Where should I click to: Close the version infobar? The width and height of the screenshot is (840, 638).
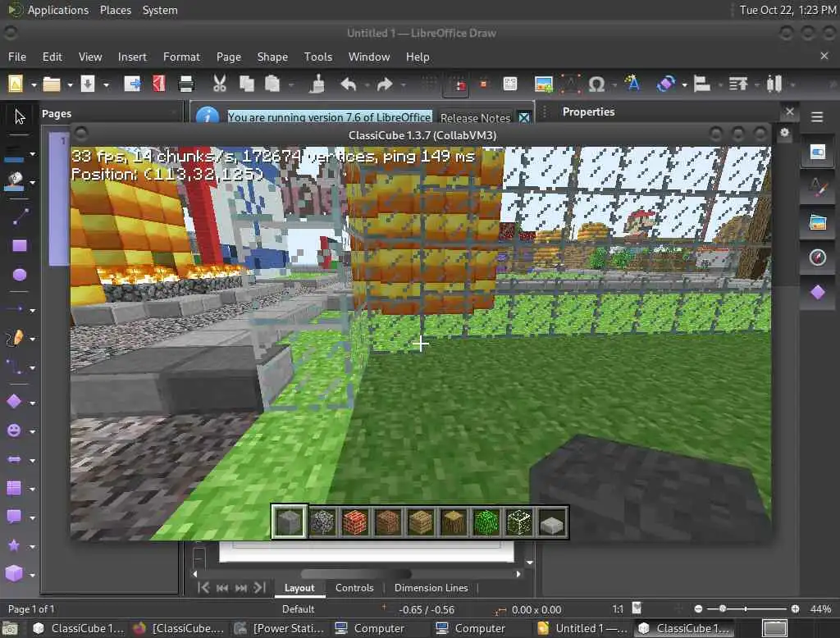(524, 117)
